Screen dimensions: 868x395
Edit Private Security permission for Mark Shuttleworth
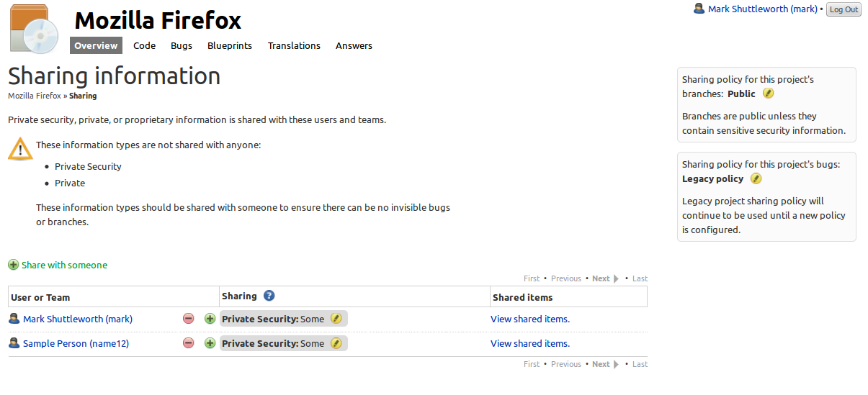(336, 319)
